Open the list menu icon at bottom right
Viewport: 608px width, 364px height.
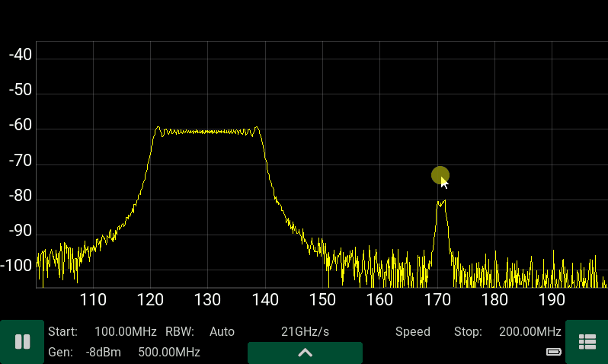click(587, 342)
